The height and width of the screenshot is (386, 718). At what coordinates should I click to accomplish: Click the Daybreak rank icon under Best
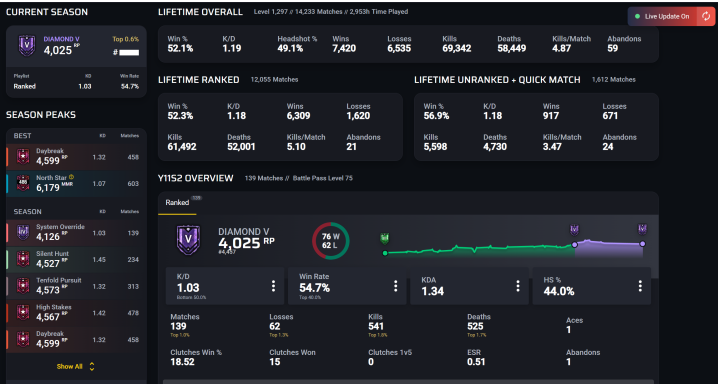click(x=23, y=157)
